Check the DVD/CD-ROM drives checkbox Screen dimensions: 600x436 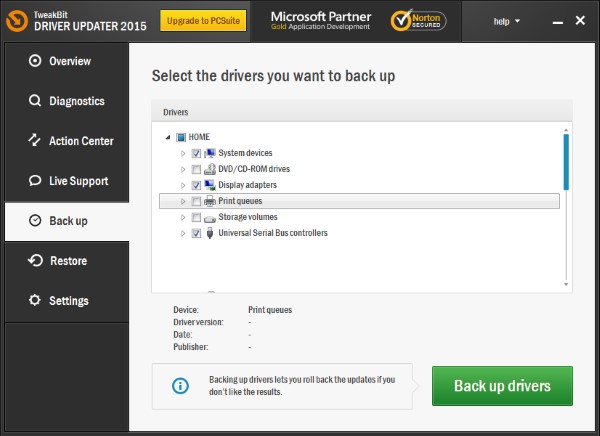point(196,169)
